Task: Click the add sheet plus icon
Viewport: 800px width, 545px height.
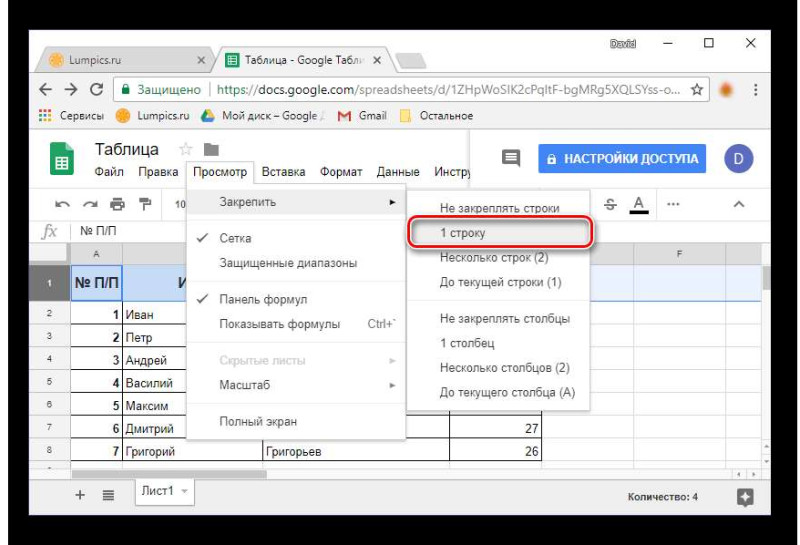Action: tap(80, 495)
